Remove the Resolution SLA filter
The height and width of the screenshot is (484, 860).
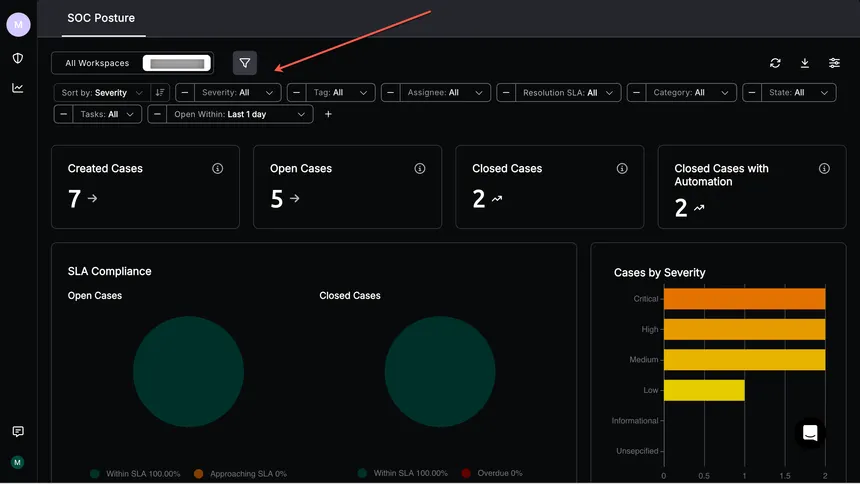tap(506, 93)
